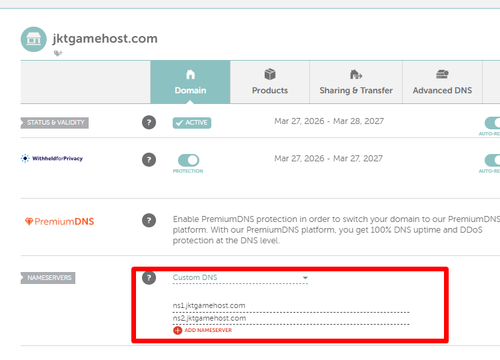The height and width of the screenshot is (360, 500).
Task: Click the STATUS & VALIDITY label
Action: tap(55, 123)
